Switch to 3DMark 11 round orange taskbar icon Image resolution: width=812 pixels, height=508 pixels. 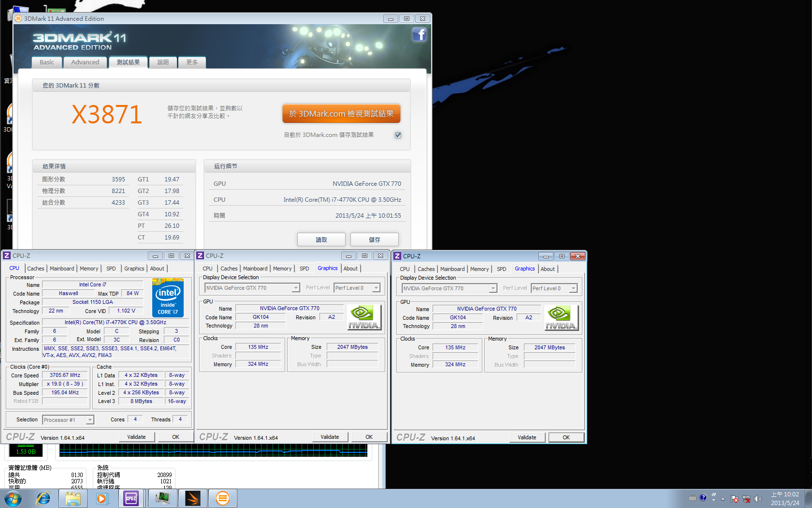coord(222,498)
